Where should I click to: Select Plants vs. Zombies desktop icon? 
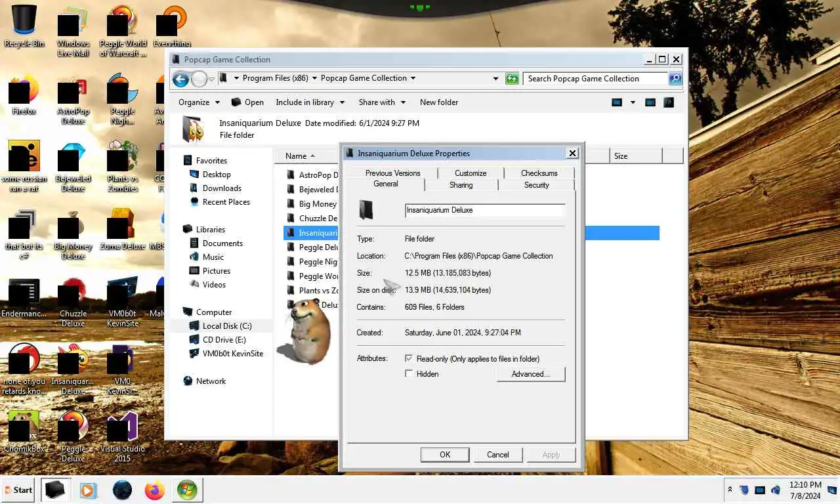123,167
